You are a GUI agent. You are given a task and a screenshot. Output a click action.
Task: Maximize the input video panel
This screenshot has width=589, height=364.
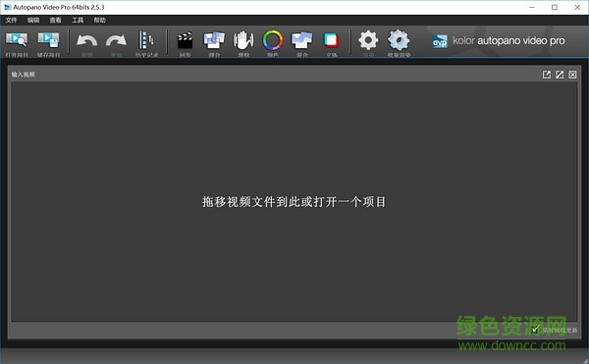(x=560, y=75)
